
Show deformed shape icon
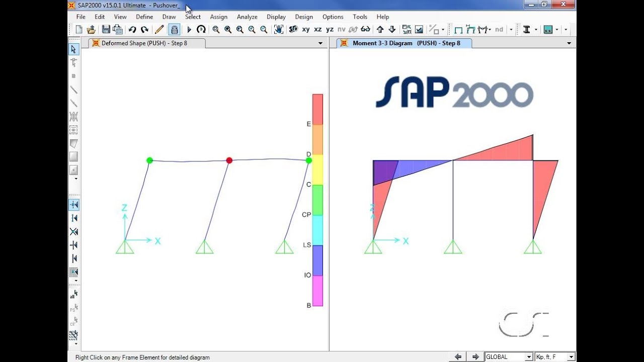(471, 30)
